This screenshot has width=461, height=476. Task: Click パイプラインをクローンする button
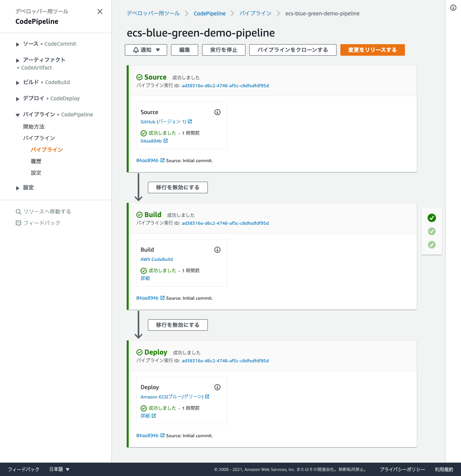293,50
